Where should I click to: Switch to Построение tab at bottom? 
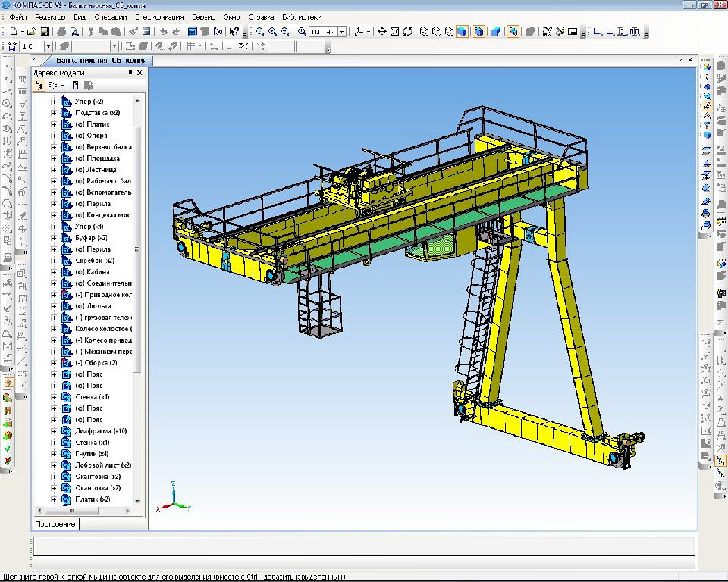click(55, 524)
